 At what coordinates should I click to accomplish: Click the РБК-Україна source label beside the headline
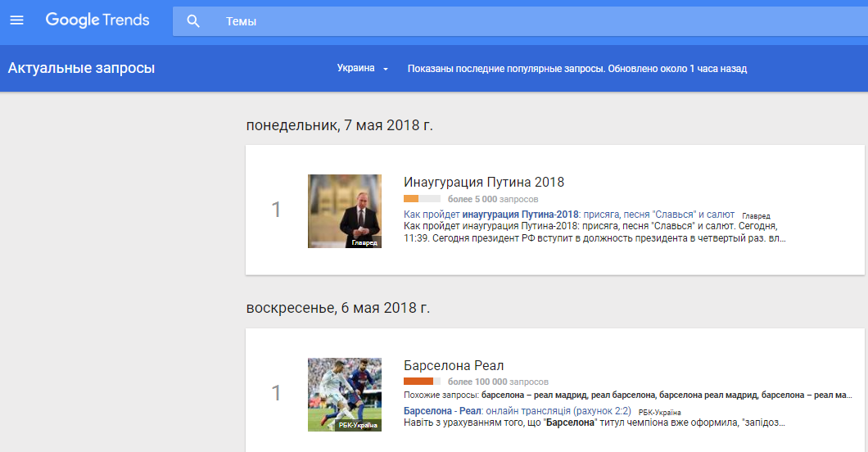pos(659,412)
